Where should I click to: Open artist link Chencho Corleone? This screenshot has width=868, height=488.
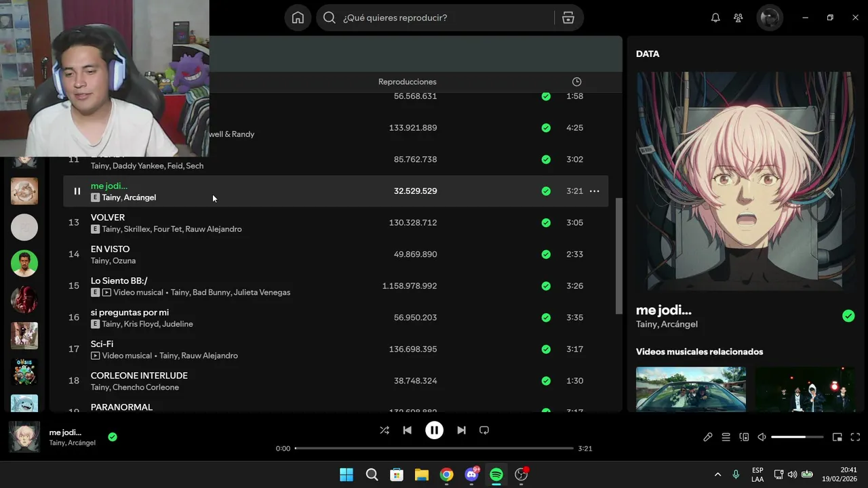tap(146, 388)
